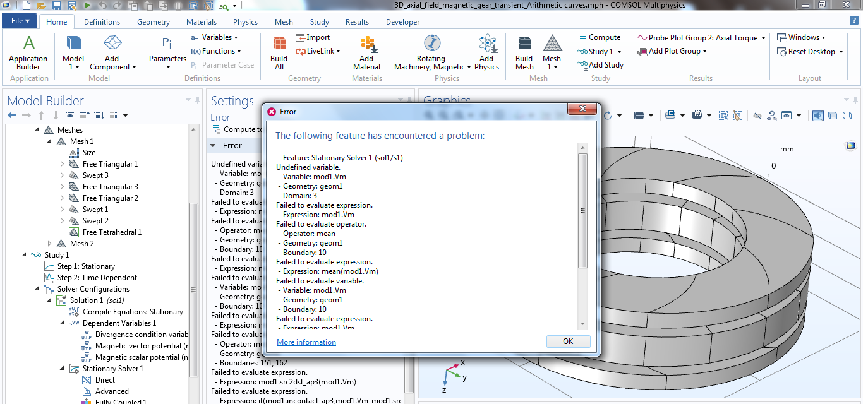Click the Add Component icon
Screen dimensions: 868x404
112,45
